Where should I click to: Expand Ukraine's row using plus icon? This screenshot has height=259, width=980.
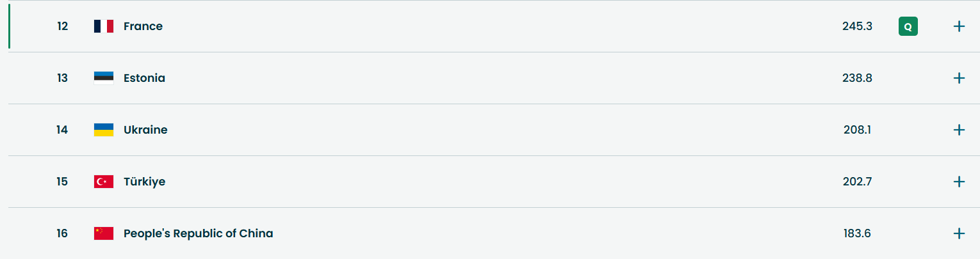[959, 130]
